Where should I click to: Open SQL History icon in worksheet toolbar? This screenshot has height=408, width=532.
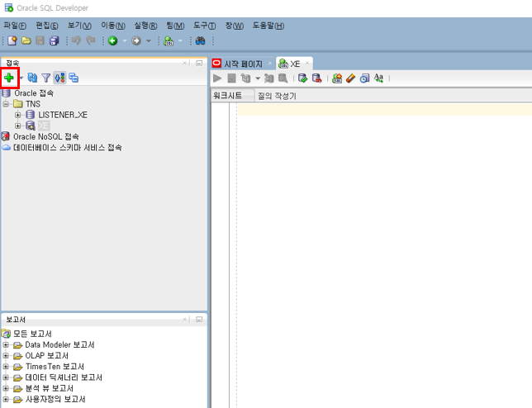tap(364, 78)
